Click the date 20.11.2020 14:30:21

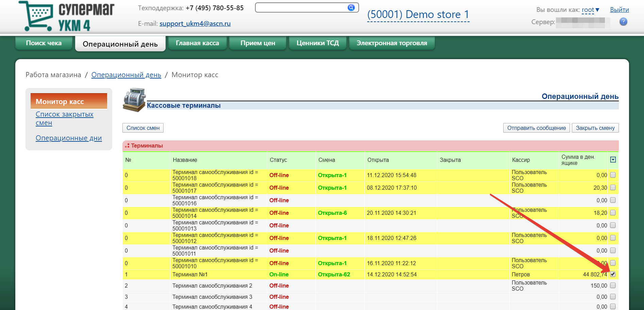(391, 213)
